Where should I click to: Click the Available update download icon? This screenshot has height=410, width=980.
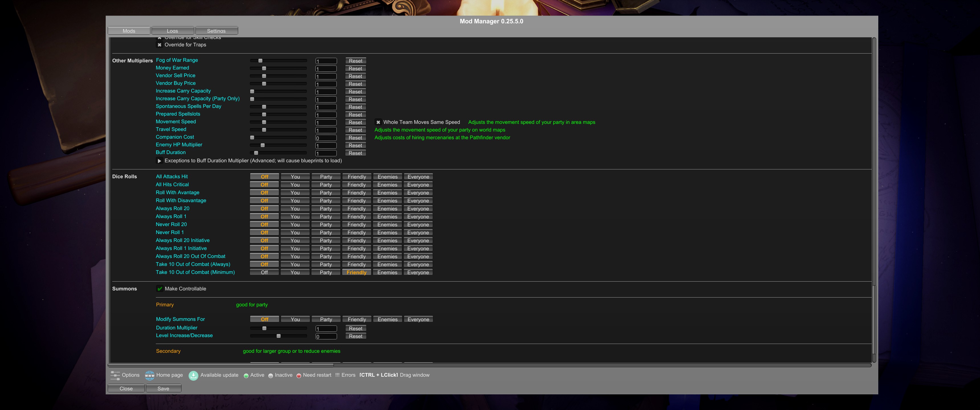click(x=193, y=375)
